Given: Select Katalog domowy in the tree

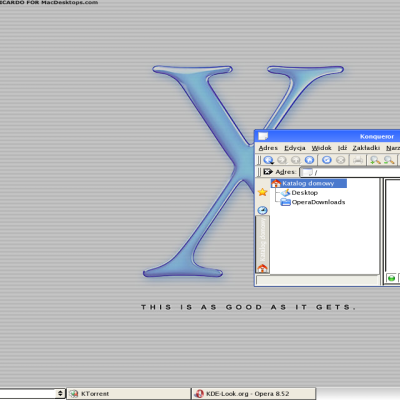Looking at the screenshot, I should (309, 183).
